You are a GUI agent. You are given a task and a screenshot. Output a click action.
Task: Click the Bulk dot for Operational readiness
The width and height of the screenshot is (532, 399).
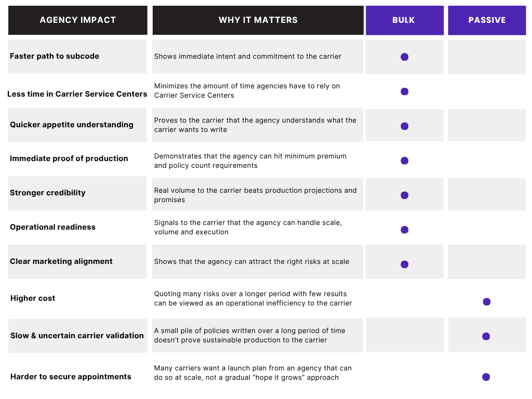tap(404, 230)
